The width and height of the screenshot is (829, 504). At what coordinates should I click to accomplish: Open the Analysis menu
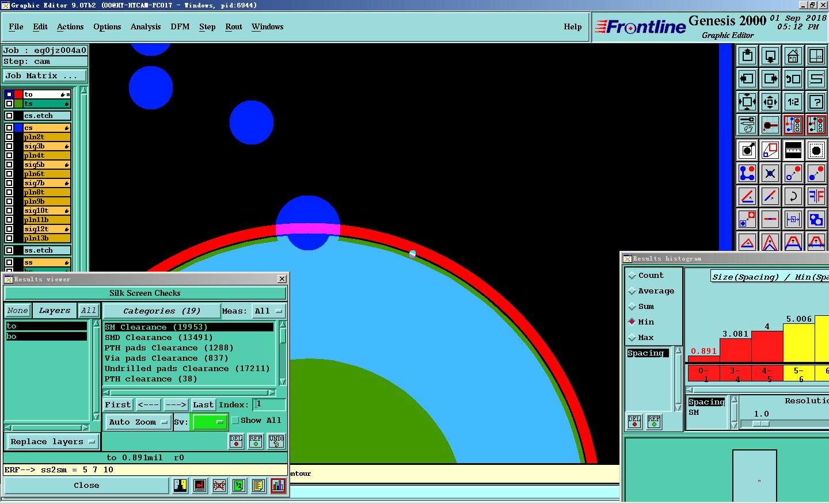[x=146, y=27]
